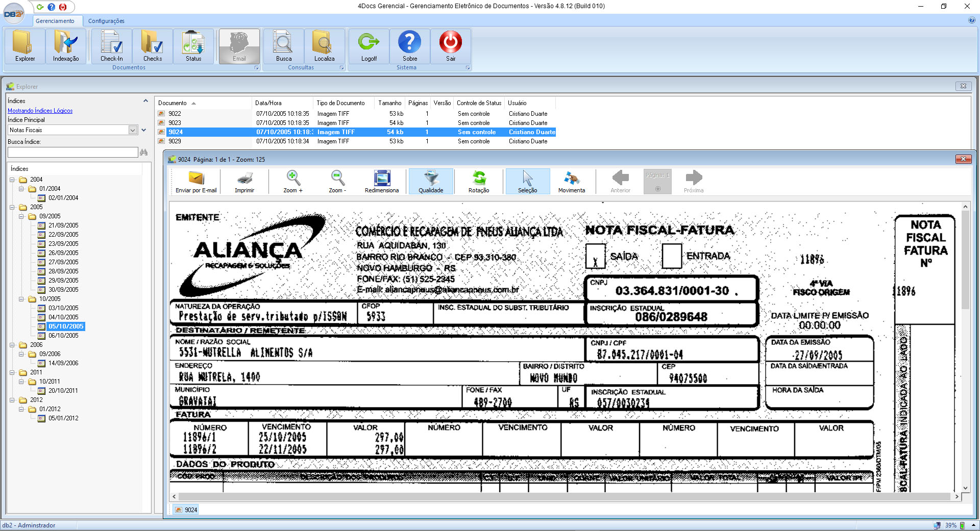Click the Página number box
Screen dimensions: 980x531
[657, 182]
